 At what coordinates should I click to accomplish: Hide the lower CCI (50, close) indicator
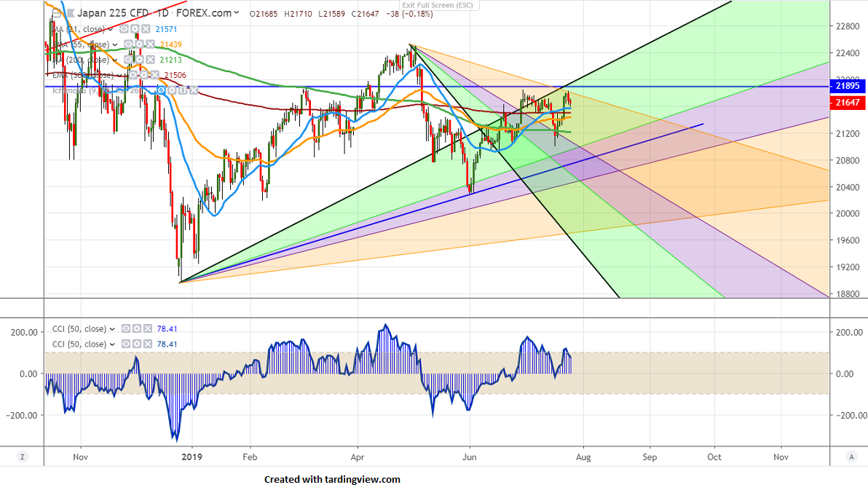[126, 344]
